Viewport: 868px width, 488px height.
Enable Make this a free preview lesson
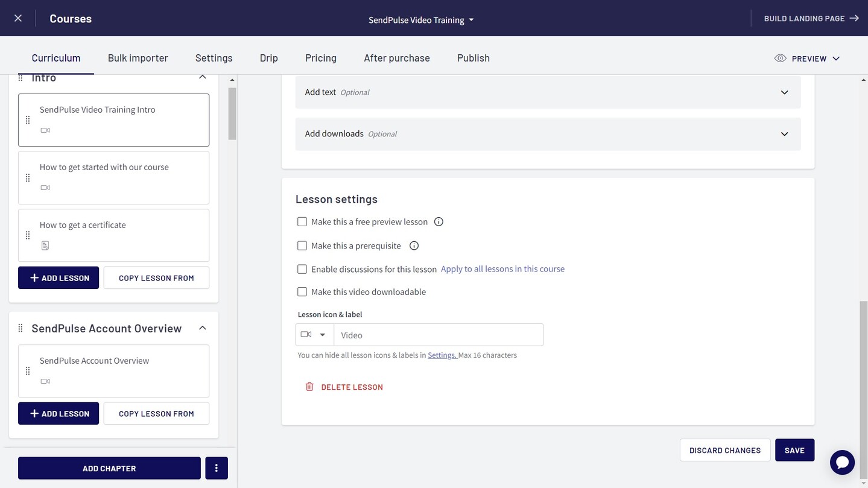(x=302, y=221)
